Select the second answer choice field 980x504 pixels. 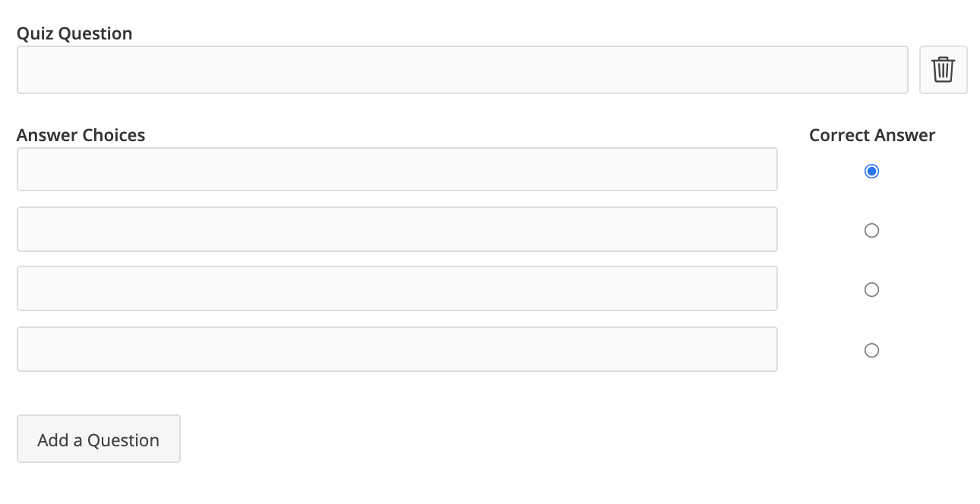(x=397, y=229)
